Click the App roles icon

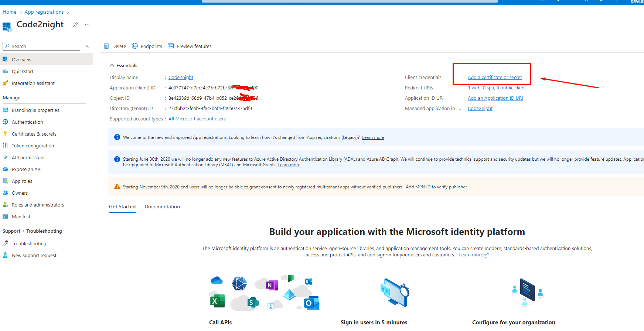tap(5, 181)
